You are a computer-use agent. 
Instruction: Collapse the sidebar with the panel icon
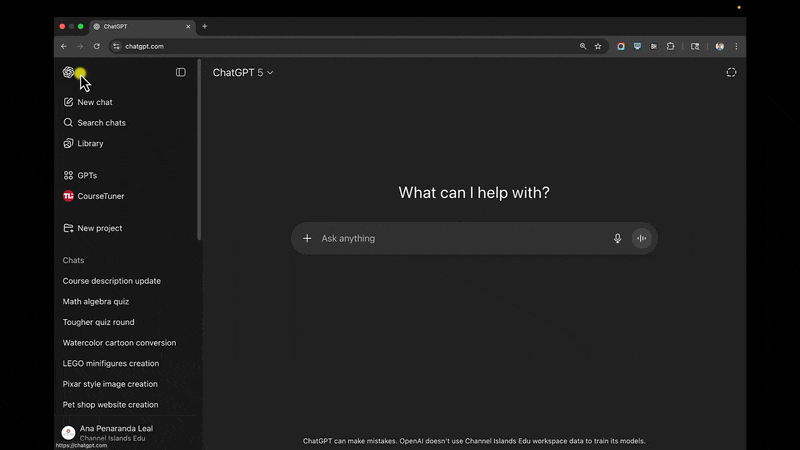click(181, 72)
